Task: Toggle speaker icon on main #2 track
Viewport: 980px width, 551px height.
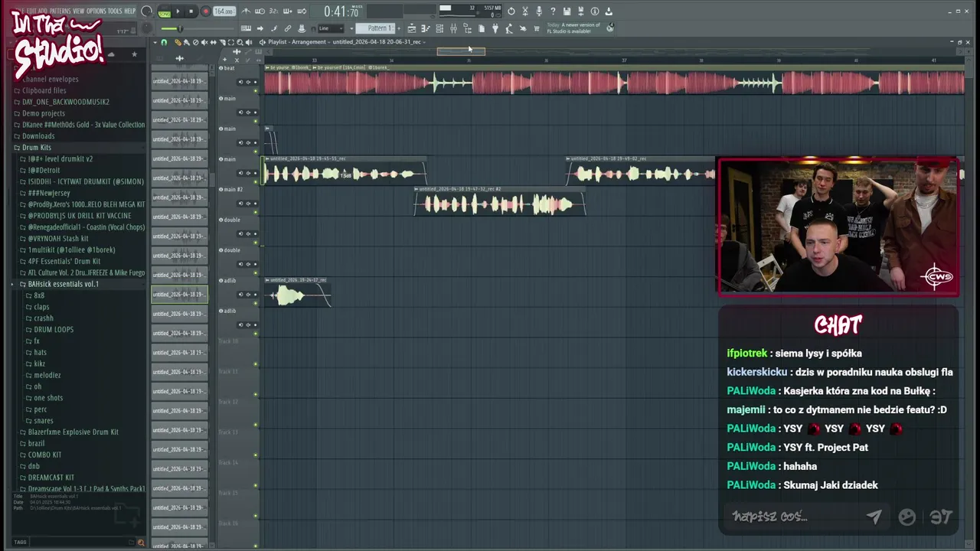Action: pos(240,204)
